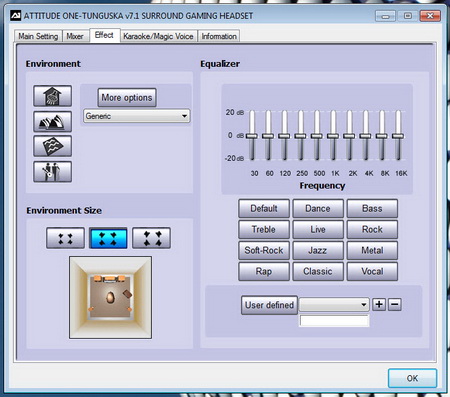Choose the large environment size
The width and height of the screenshot is (450, 397).
tap(151, 238)
